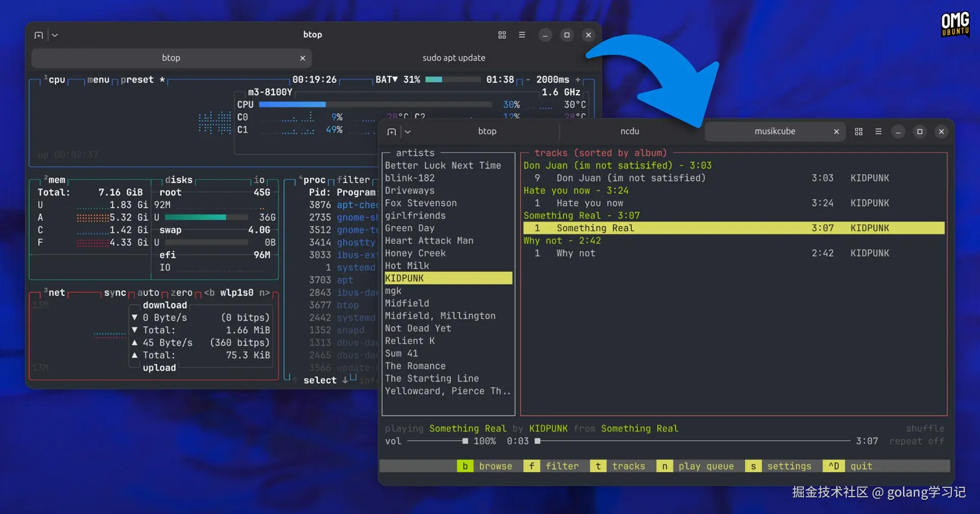Click new tab icon in musikcube window
The height and width of the screenshot is (514, 980).
click(391, 132)
